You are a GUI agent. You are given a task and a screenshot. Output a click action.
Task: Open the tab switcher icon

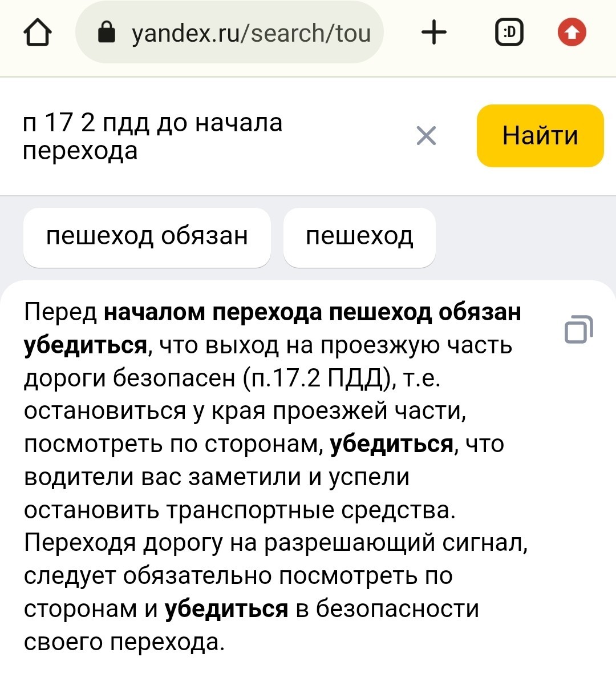[509, 33]
